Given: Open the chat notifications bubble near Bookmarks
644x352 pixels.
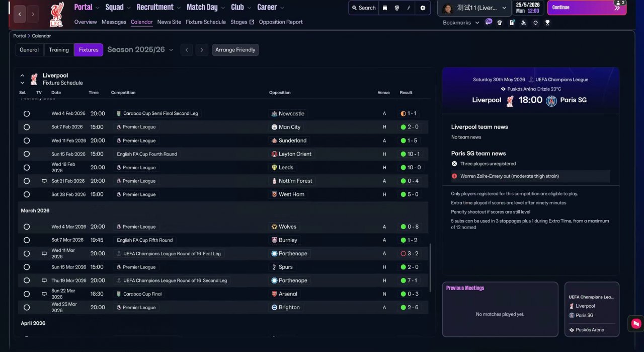Looking at the screenshot, I should [489, 22].
